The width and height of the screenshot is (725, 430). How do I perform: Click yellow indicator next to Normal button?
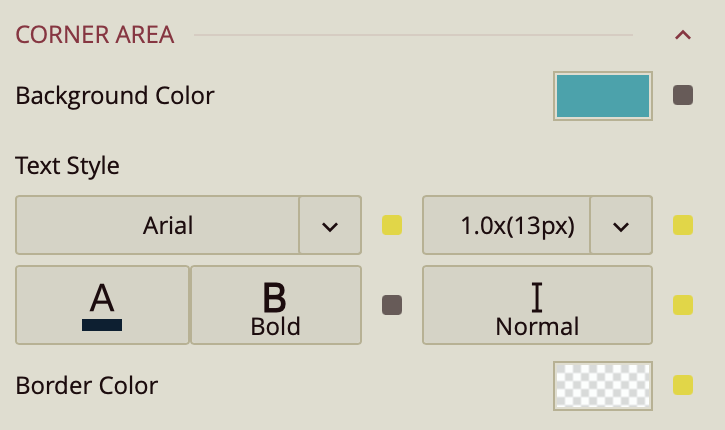683,305
